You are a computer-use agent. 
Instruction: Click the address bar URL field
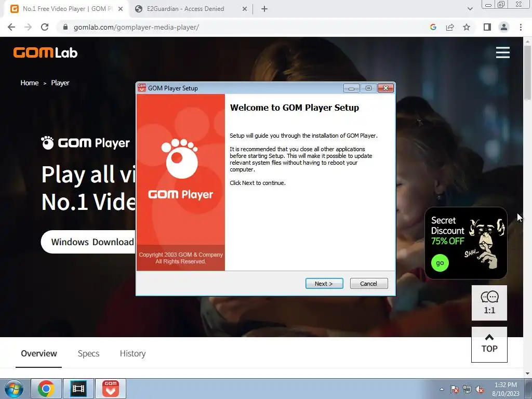[244, 27]
